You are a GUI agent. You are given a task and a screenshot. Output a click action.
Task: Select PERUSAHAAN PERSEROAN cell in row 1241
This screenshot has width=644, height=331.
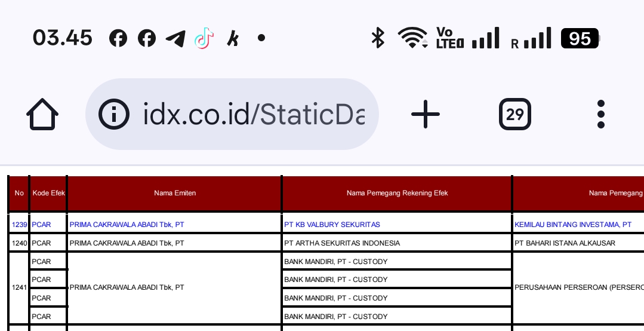579,287
